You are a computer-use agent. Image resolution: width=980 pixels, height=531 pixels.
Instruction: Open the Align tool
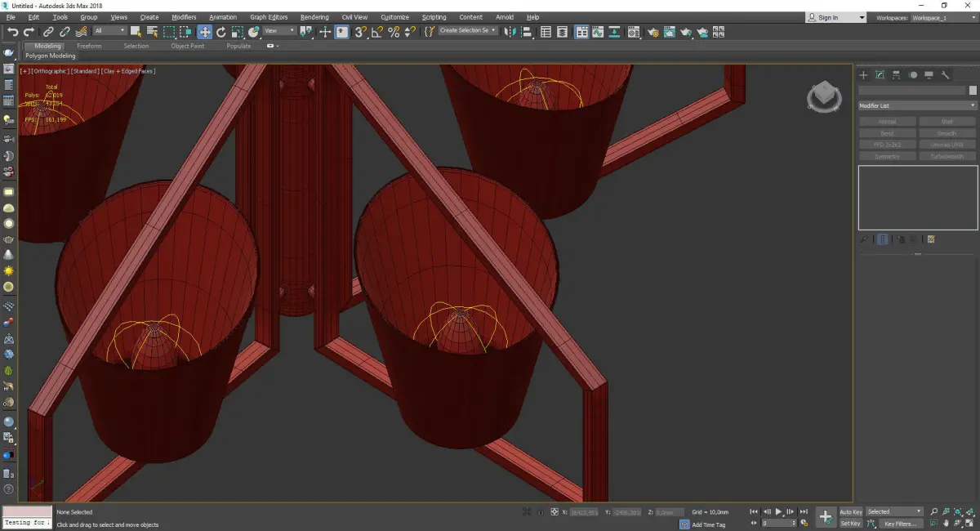point(527,32)
